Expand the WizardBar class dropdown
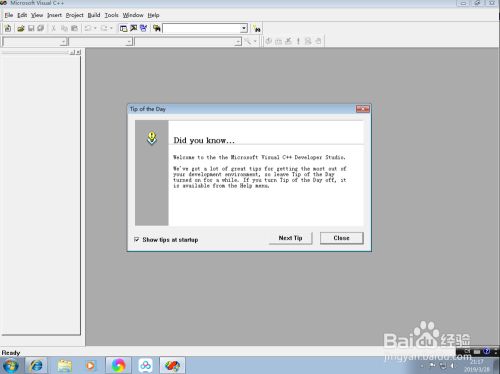Screen dimensions: 500x374 pyautogui.click(x=63, y=42)
